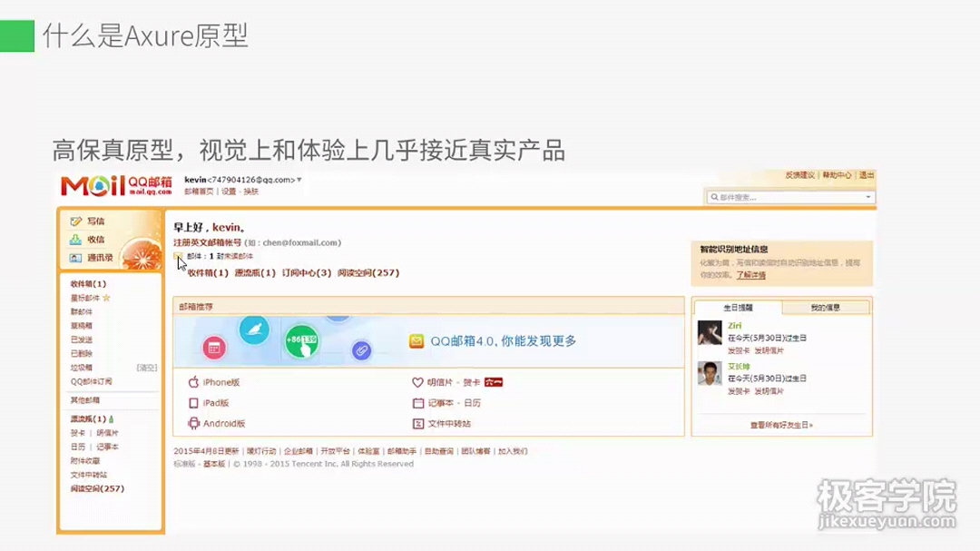
Task: Click the iPhone版 apple icon
Action: pyautogui.click(x=194, y=382)
